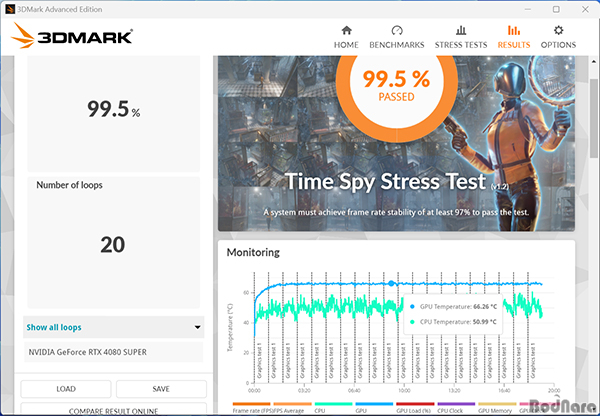Switch to the STRESS TESTS tab label
Viewport: 600px width, 416px height.
point(461,45)
